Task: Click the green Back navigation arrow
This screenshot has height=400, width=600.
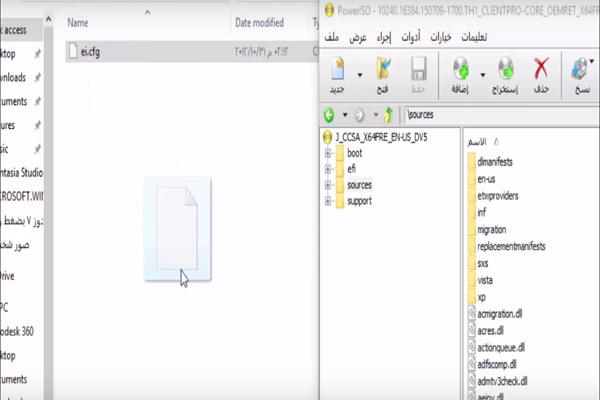Action: point(329,115)
